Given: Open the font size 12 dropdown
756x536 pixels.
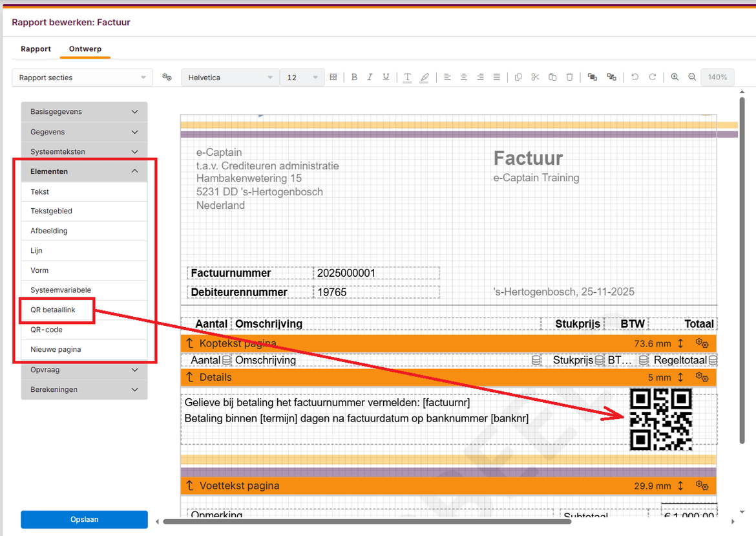Looking at the screenshot, I should point(302,78).
